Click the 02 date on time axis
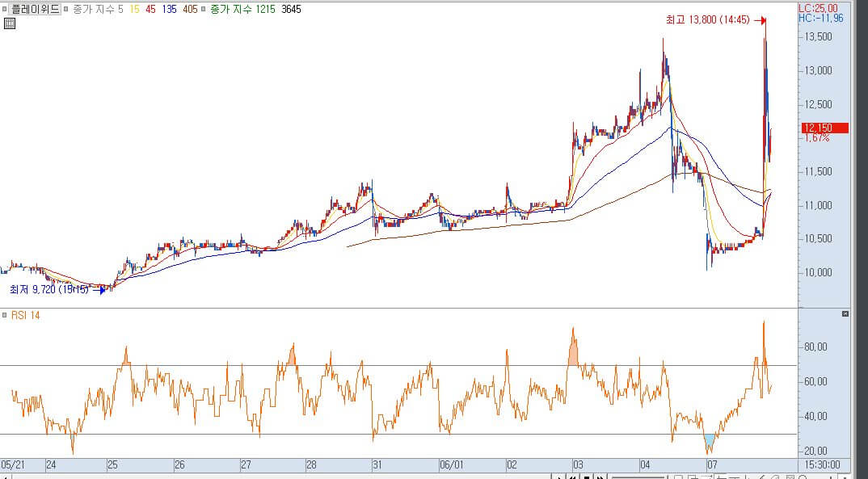Viewport: 868px width, 479px height. point(512,464)
